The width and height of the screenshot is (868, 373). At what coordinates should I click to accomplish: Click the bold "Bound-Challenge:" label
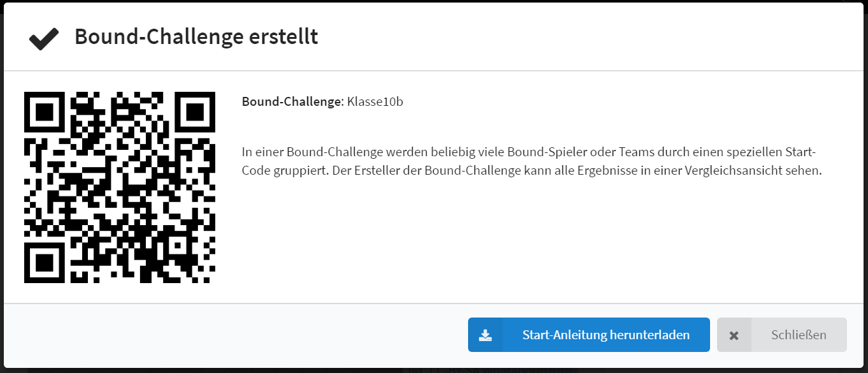[292, 102]
